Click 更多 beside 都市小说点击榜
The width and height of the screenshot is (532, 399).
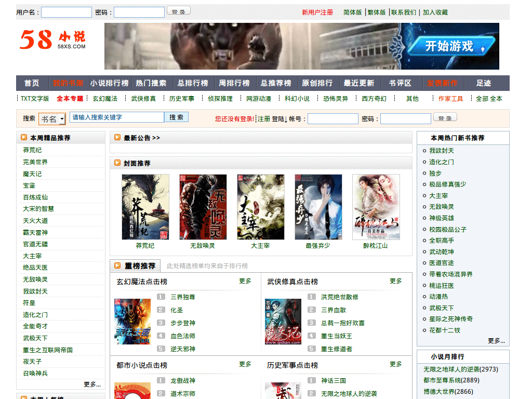click(x=245, y=364)
